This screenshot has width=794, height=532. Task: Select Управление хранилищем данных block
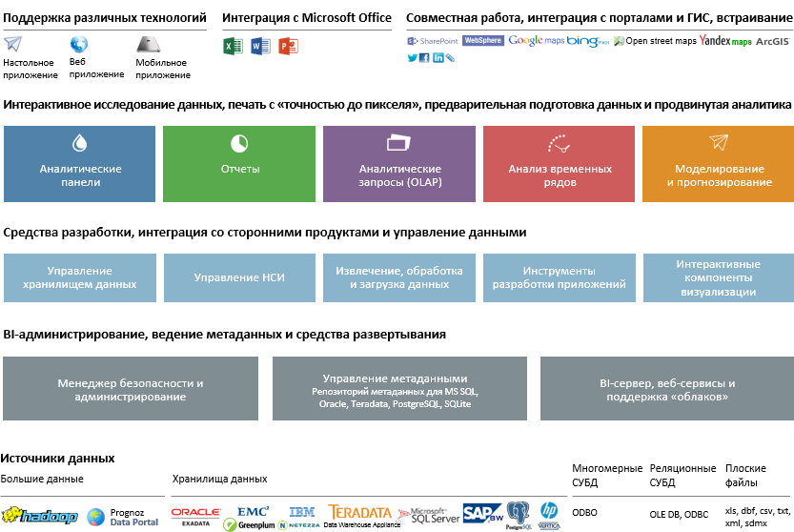pyautogui.click(x=80, y=277)
